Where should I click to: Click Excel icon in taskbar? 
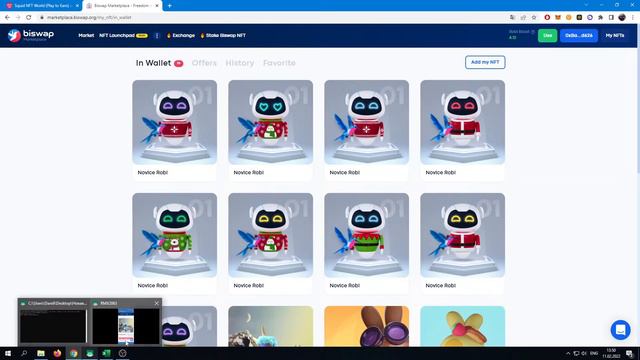[x=106, y=353]
